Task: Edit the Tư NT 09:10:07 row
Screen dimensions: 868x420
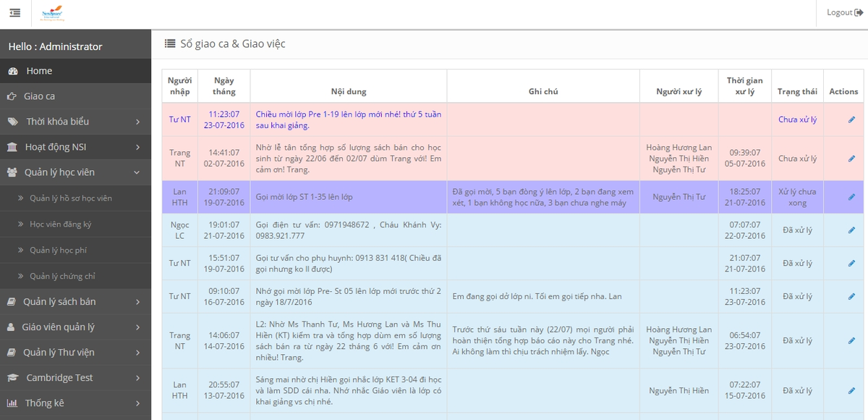Action: click(x=851, y=296)
